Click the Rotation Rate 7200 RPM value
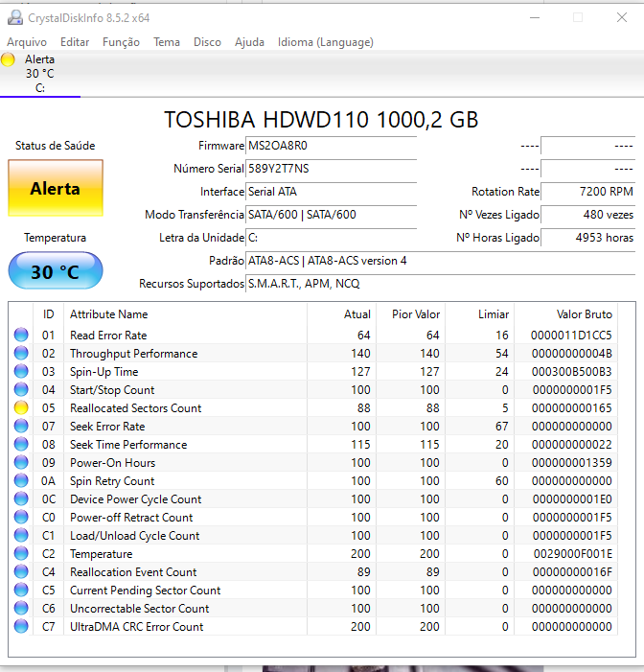The image size is (644, 672). point(587,192)
